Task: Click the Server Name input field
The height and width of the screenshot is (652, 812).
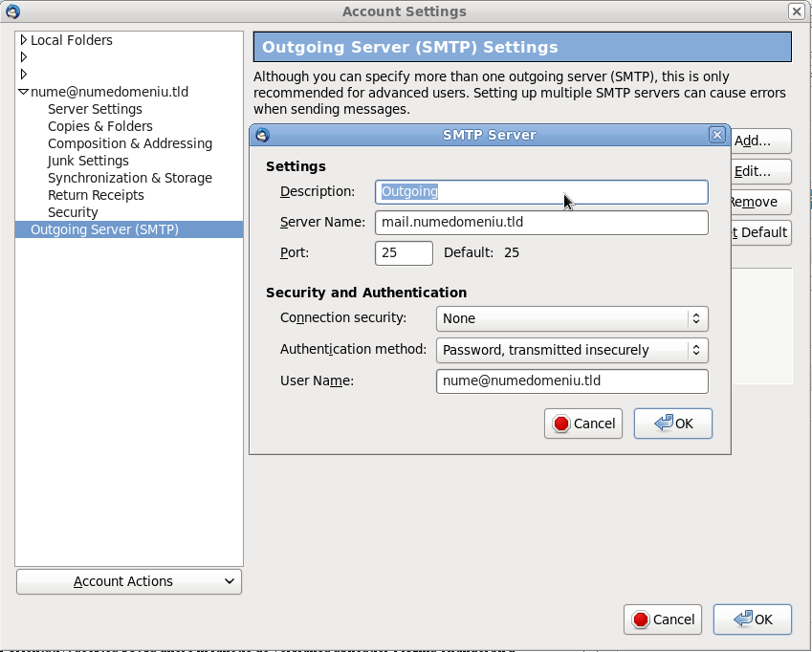Action: click(x=541, y=223)
